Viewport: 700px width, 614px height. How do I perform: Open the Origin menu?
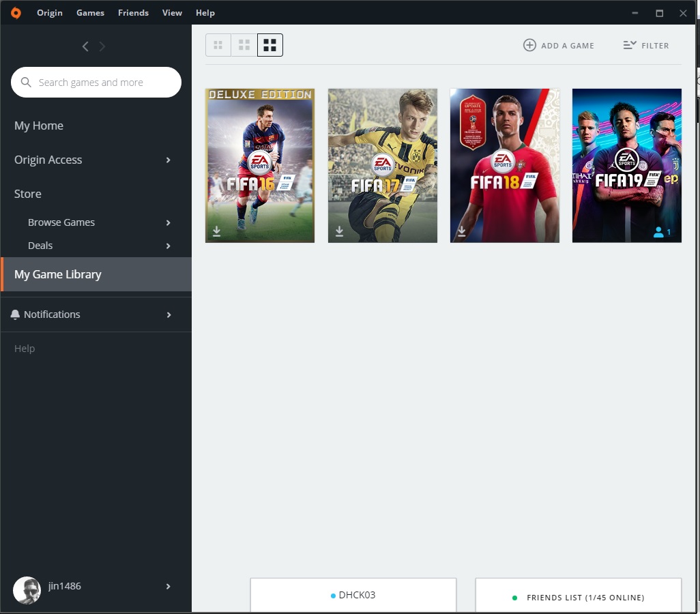(x=50, y=13)
